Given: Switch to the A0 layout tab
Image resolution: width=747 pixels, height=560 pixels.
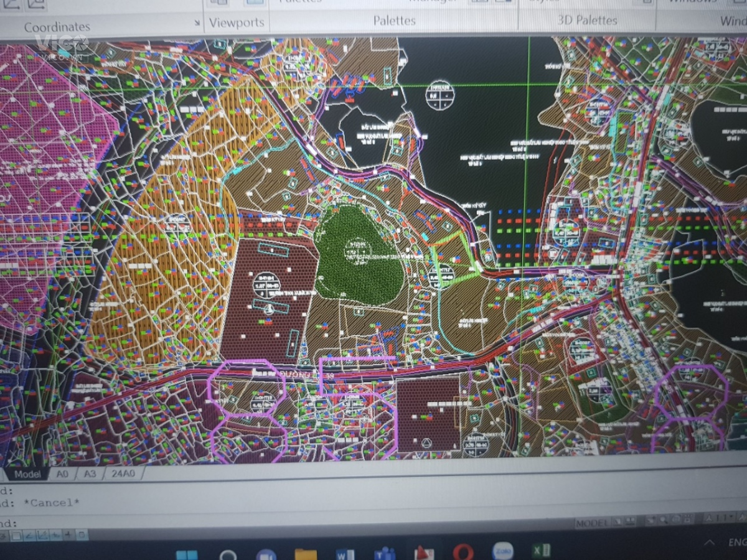Looking at the screenshot, I should [62, 474].
